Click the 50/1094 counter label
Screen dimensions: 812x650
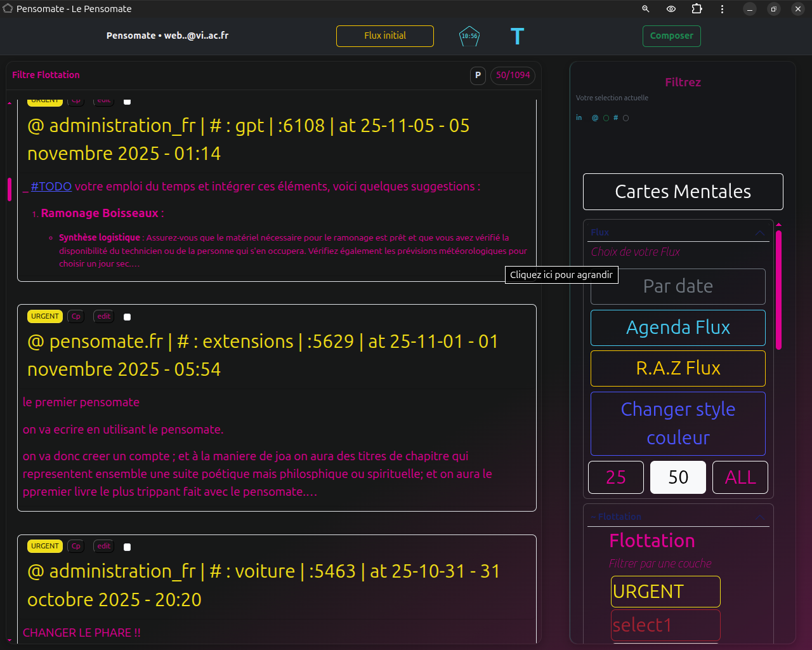tap(513, 76)
